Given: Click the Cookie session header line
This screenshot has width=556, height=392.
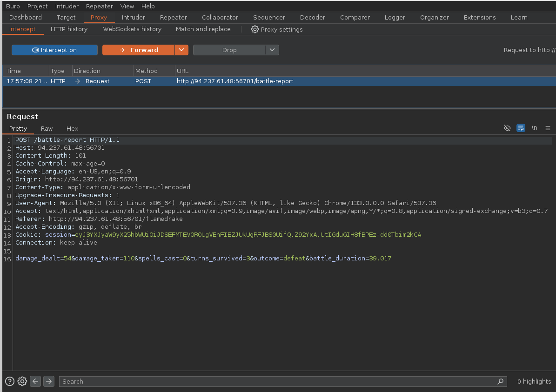Looking at the screenshot, I should pos(218,235).
